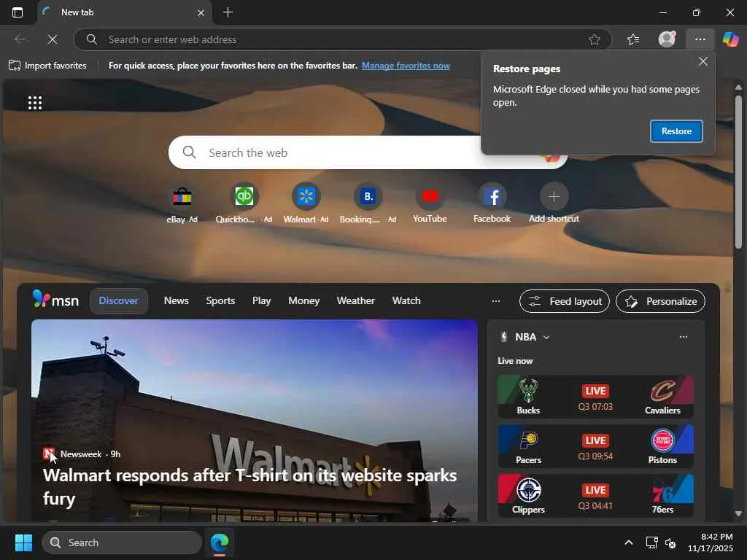Viewport: 747px width, 560px height.
Task: Open the taskbar clock and date
Action: tap(711, 542)
